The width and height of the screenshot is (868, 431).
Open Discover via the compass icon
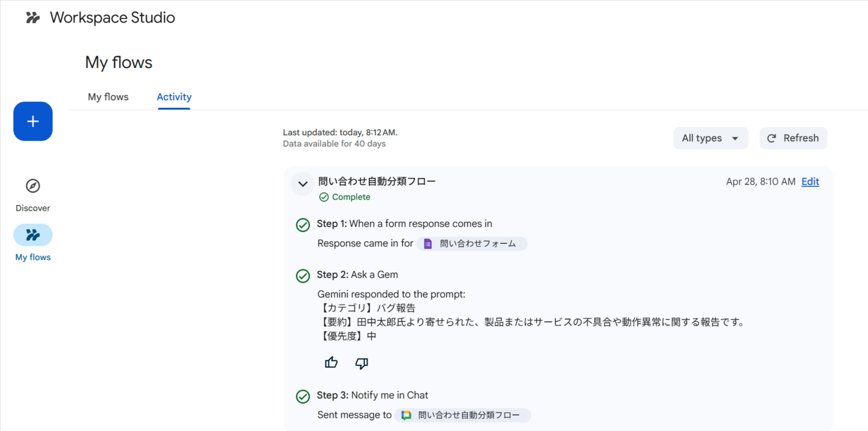click(33, 186)
